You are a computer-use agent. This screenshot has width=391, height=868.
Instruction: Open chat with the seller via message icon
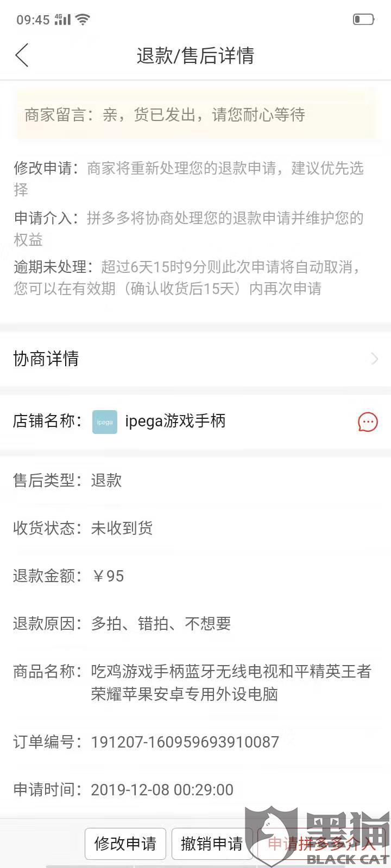368,422
